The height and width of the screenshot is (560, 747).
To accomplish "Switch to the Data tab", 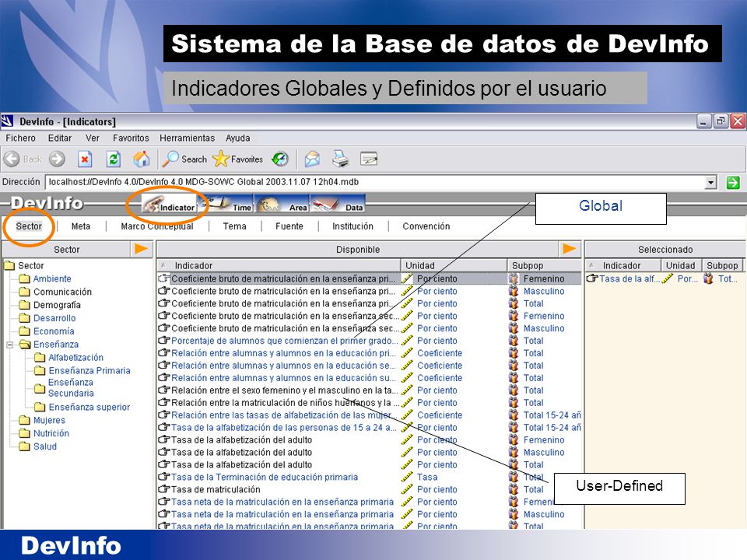I will point(338,203).
